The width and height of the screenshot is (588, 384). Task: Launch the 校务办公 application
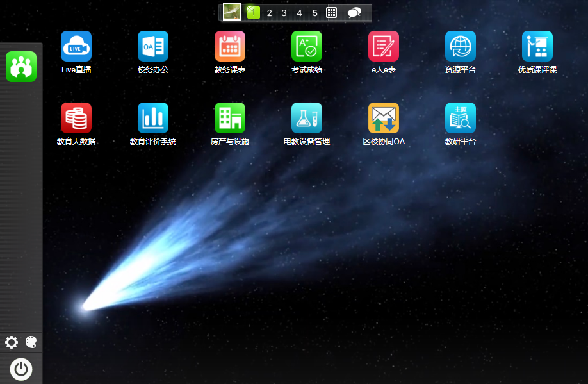[x=153, y=46]
